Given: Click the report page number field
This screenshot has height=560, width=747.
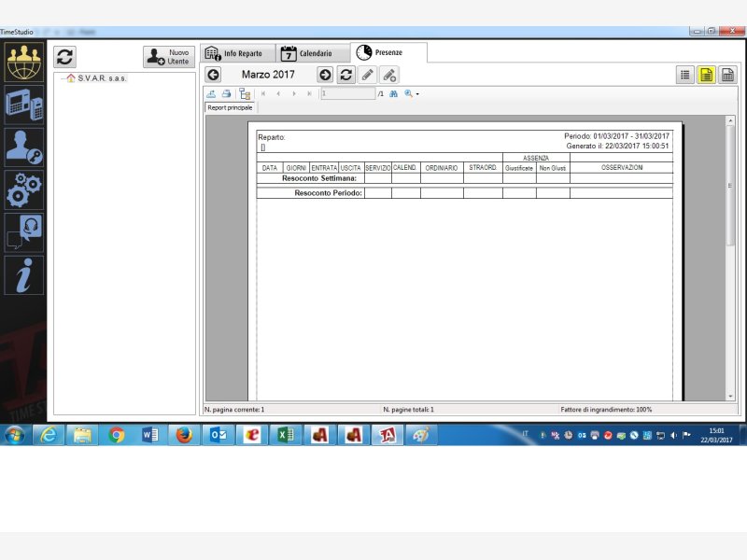Looking at the screenshot, I should (346, 94).
